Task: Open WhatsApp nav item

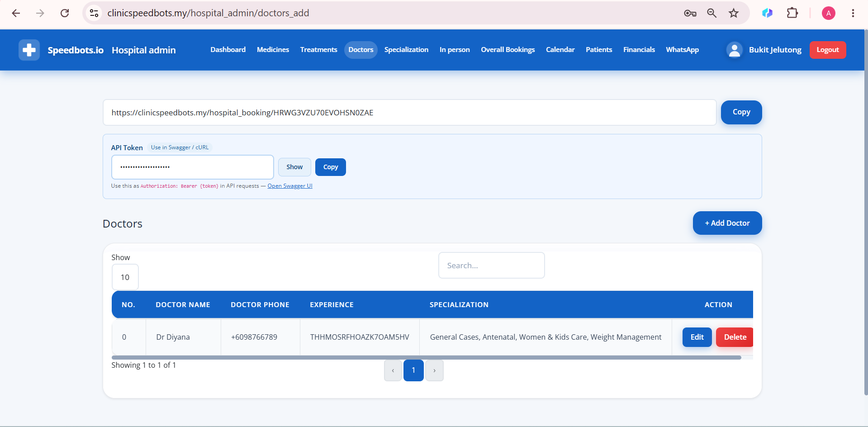Action: click(x=682, y=50)
